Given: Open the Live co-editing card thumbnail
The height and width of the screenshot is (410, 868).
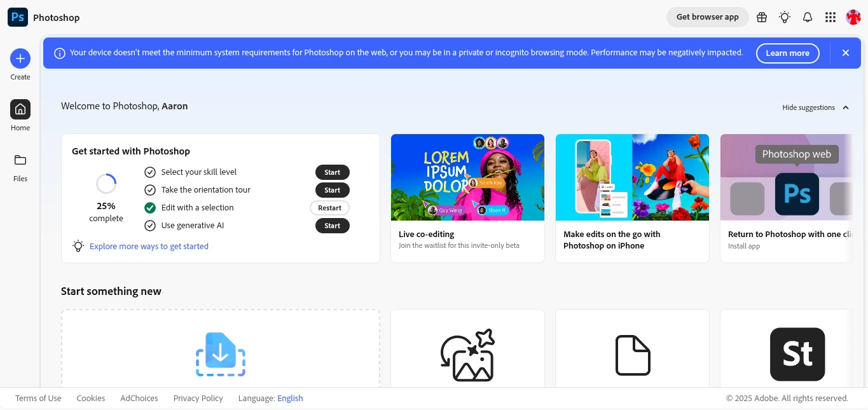Looking at the screenshot, I should coord(467,177).
